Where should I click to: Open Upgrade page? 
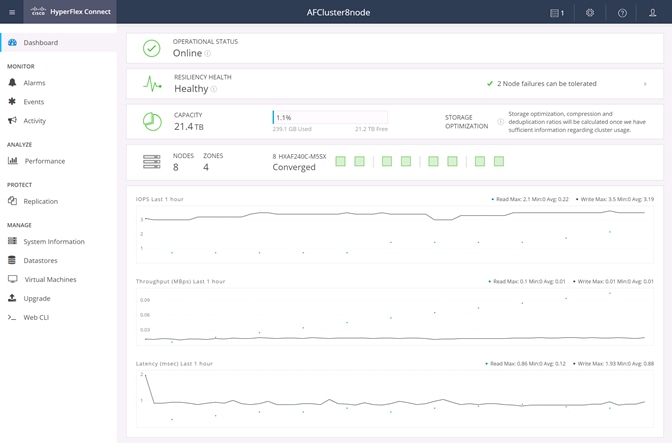click(58, 298)
